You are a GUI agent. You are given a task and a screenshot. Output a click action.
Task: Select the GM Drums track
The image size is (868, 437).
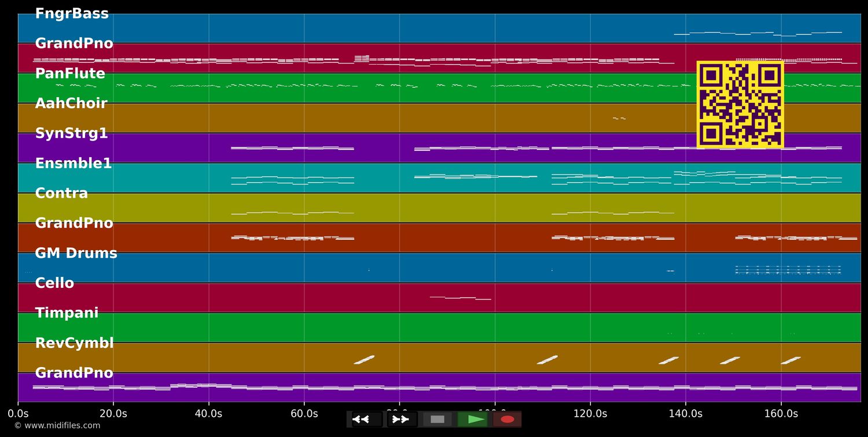(x=76, y=253)
